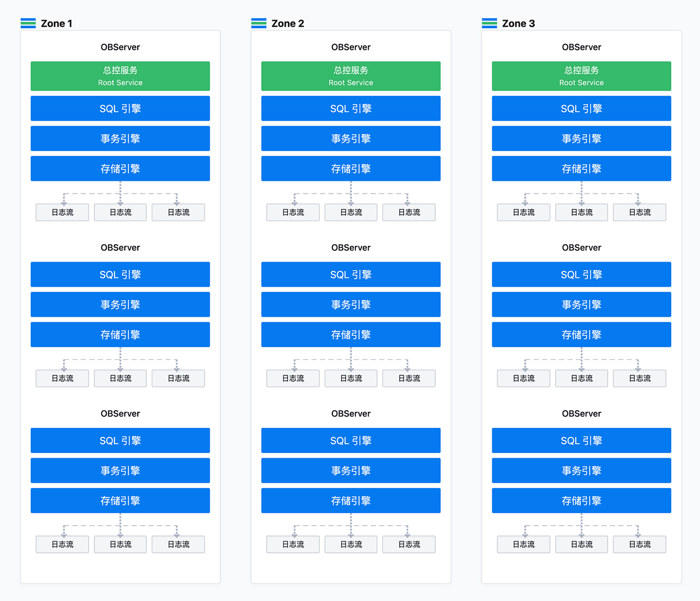
Task: Select the top OBServer heading in Zone 2
Action: pyautogui.click(x=351, y=47)
